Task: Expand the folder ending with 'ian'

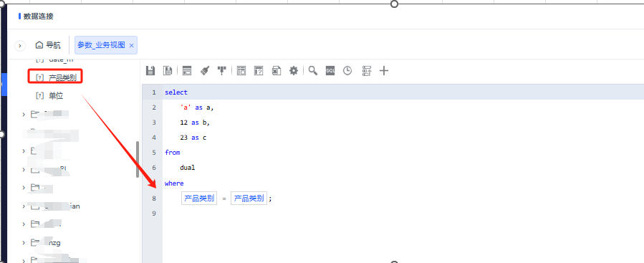Action: tap(24, 206)
